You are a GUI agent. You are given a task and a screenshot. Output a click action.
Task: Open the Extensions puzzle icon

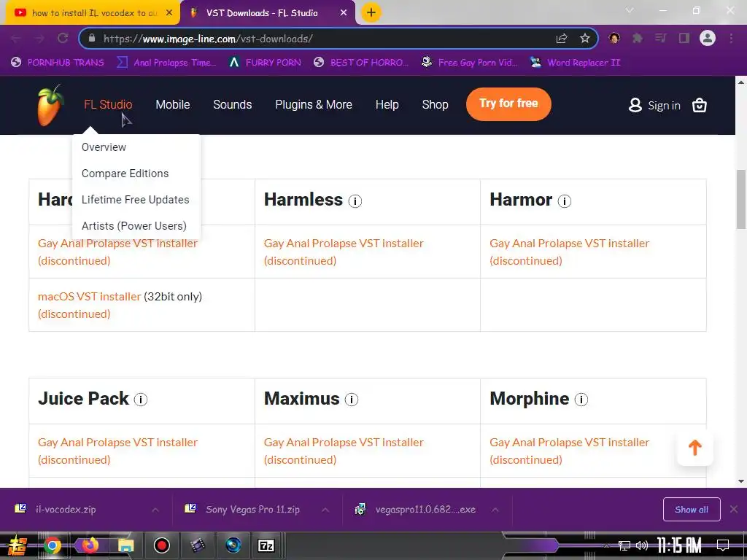point(638,38)
